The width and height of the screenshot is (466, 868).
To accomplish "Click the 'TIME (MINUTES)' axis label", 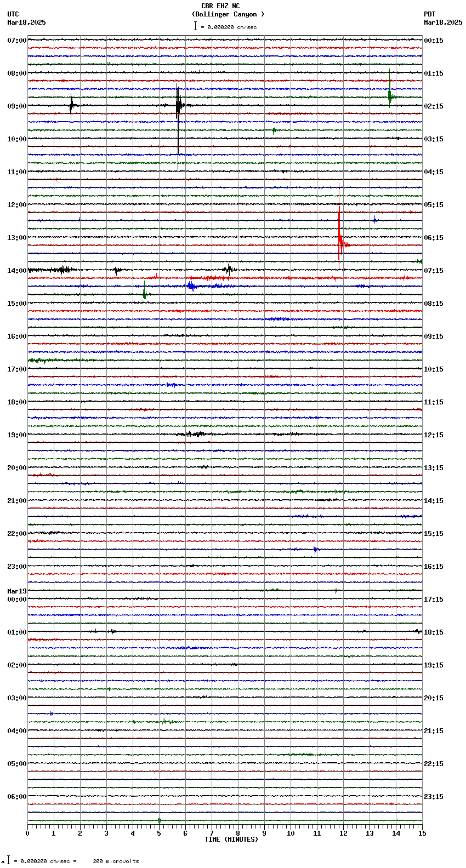I will [231, 840].
